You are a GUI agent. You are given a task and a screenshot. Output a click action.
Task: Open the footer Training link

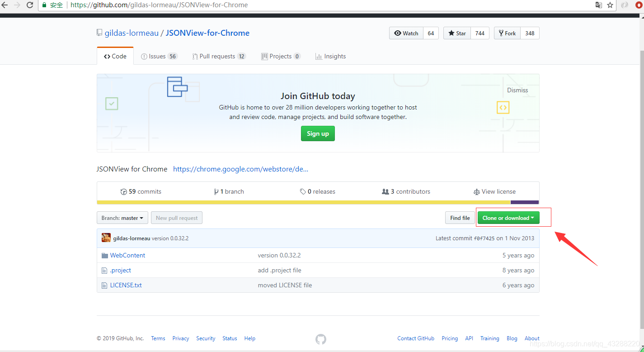pos(490,338)
